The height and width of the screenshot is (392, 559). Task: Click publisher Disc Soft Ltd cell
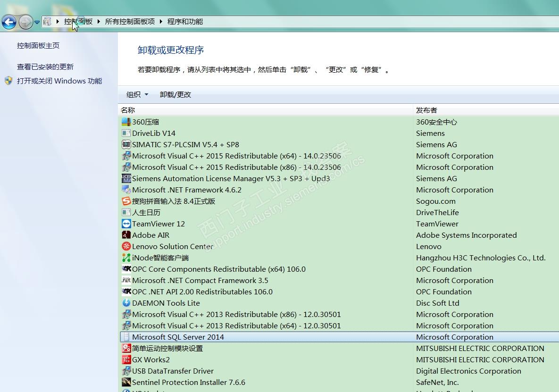[437, 303]
